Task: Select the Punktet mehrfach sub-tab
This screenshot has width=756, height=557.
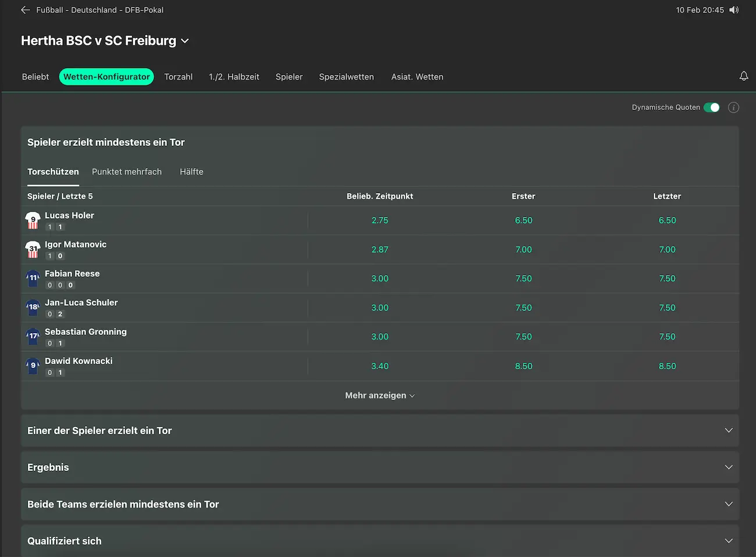Action: pyautogui.click(x=127, y=172)
